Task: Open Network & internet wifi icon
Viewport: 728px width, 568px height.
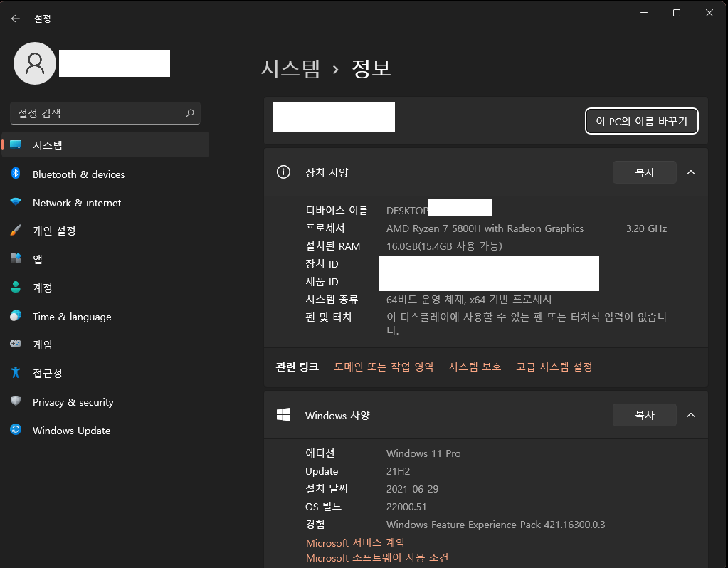Action: coord(16,202)
